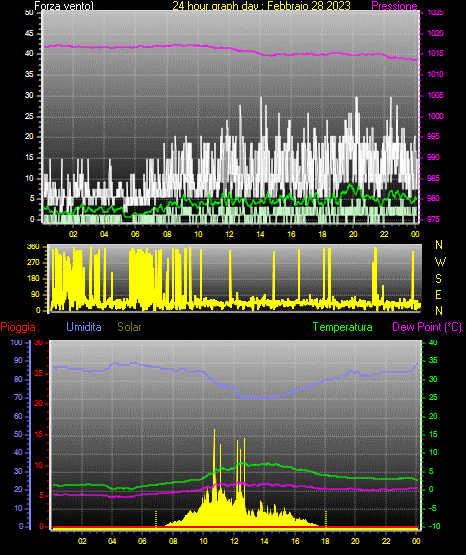This screenshot has width=466, height=555.
Task: Click the Solar legend label
Action: [129, 327]
